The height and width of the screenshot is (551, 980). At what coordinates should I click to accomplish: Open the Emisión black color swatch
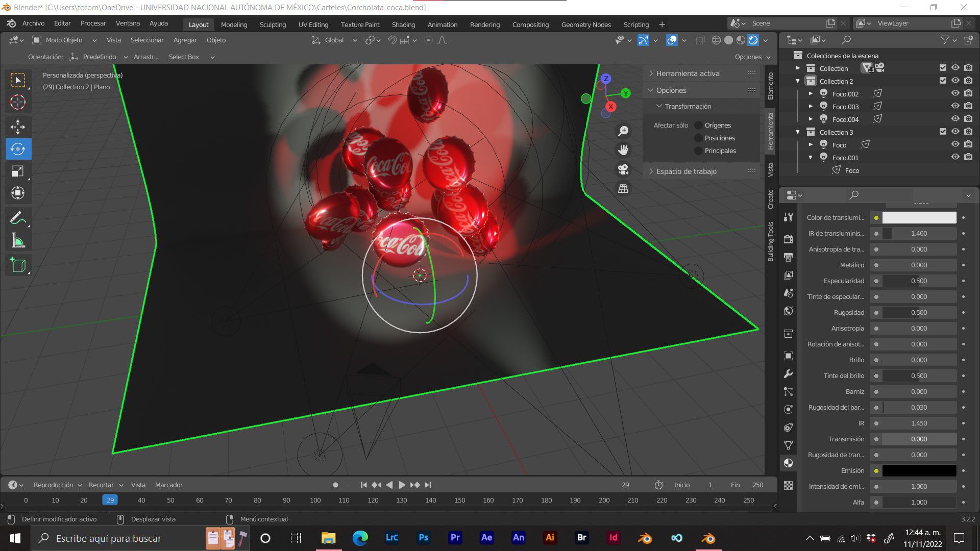tap(919, 470)
